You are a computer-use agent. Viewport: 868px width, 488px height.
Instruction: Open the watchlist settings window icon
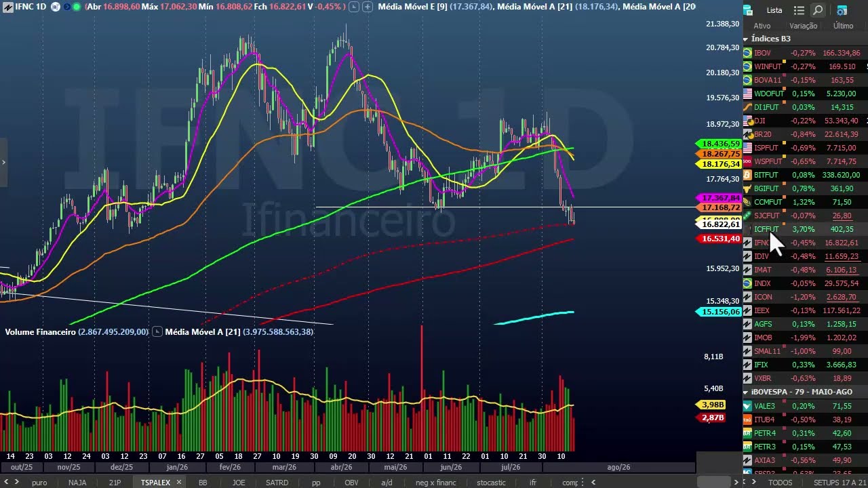coord(842,10)
